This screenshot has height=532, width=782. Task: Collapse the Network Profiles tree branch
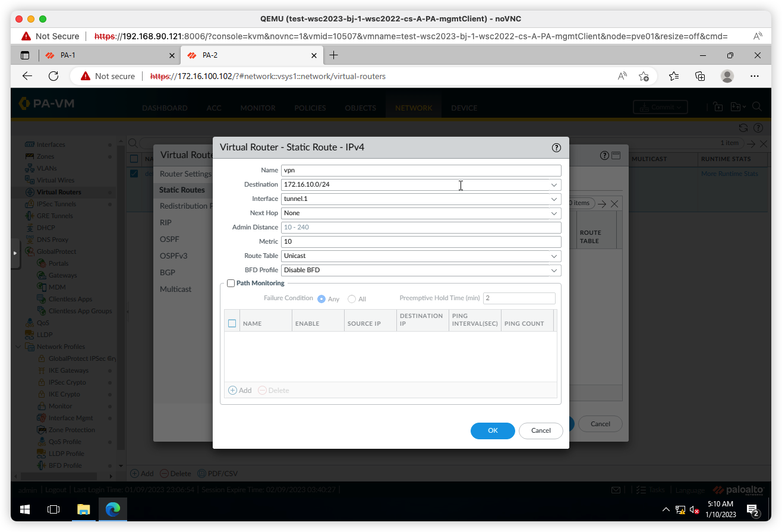click(x=17, y=346)
